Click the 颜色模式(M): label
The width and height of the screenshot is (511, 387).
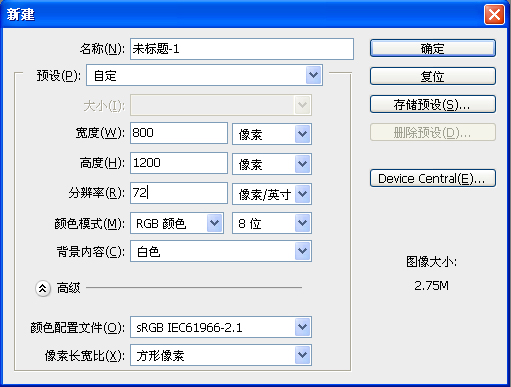(90, 223)
